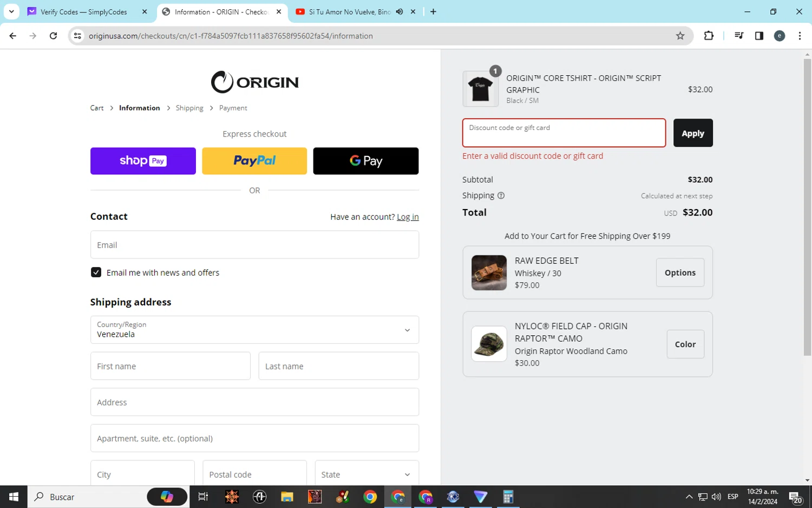Go forward with the browser arrow
This screenshot has width=812, height=508.
point(33,36)
